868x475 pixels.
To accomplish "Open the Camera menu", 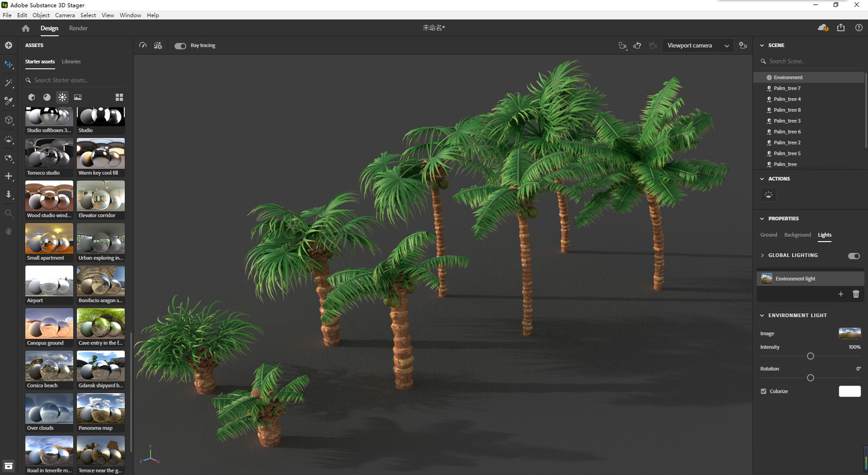I will coord(65,15).
